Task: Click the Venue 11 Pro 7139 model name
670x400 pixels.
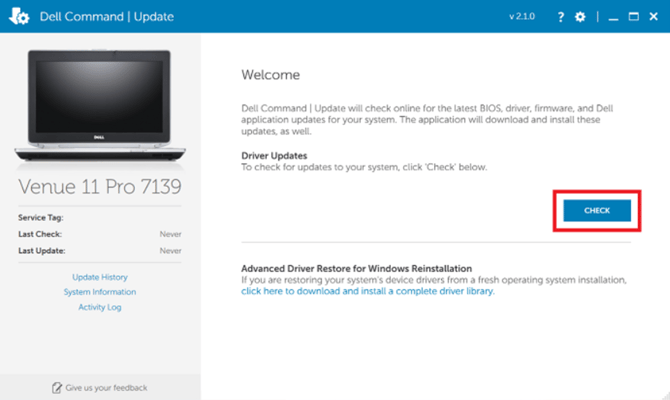Action: click(x=100, y=187)
